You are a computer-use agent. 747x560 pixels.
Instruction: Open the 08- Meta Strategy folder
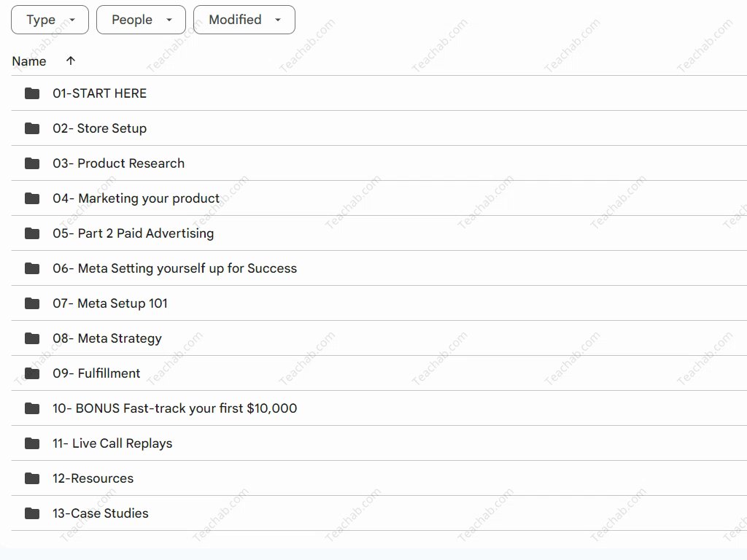coord(107,338)
